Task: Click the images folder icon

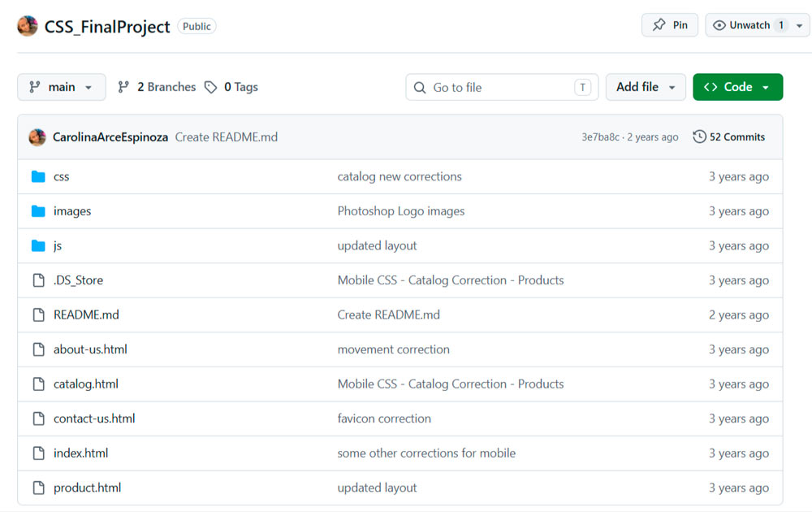Action: click(x=38, y=211)
